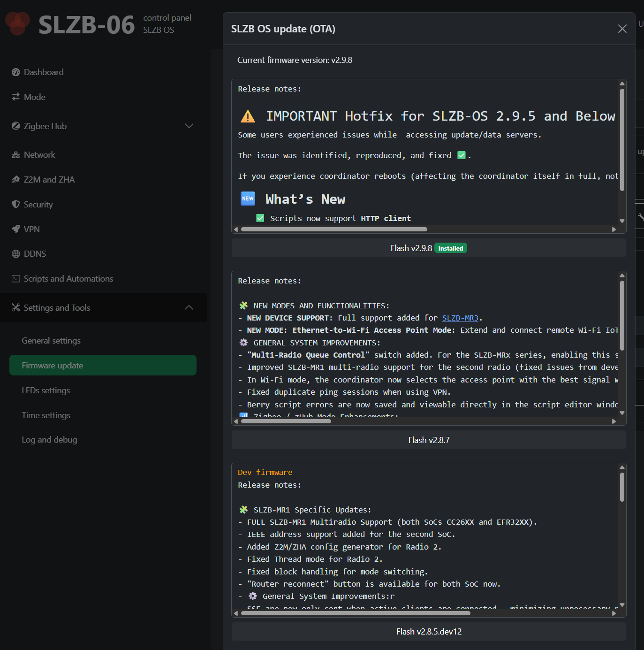The width and height of the screenshot is (644, 650).
Task: Click scroll-down arrow in v2.8.7 release notes
Action: (x=622, y=413)
